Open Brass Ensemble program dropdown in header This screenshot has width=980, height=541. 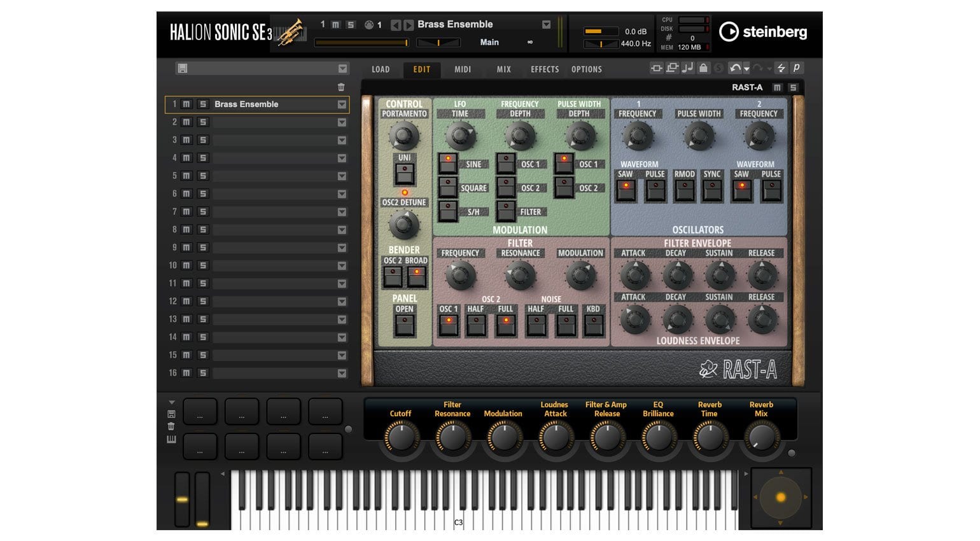point(546,25)
